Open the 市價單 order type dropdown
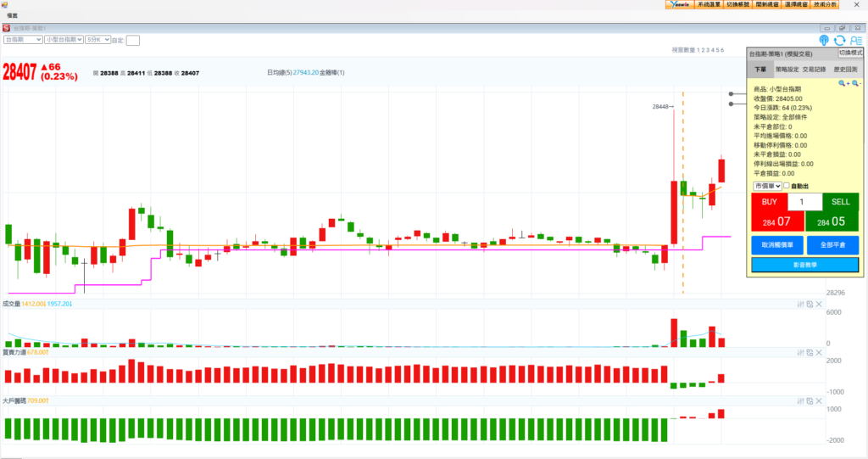868x459 pixels. (x=766, y=186)
